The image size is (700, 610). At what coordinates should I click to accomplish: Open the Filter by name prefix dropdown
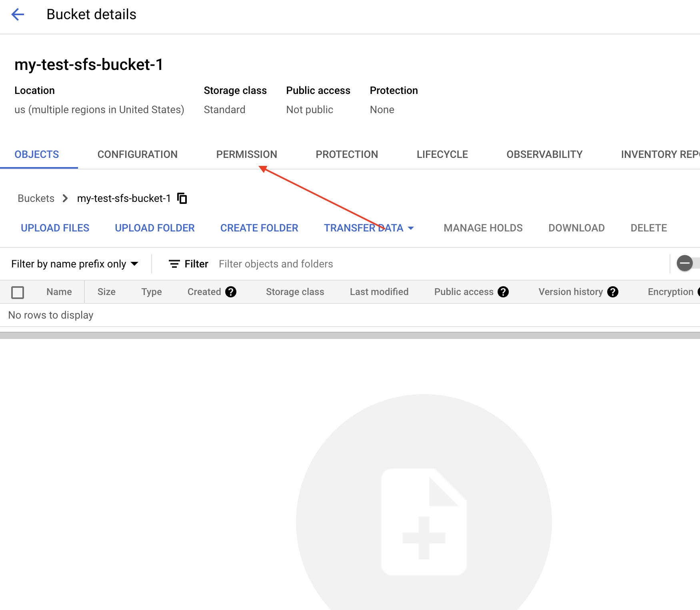tap(75, 264)
